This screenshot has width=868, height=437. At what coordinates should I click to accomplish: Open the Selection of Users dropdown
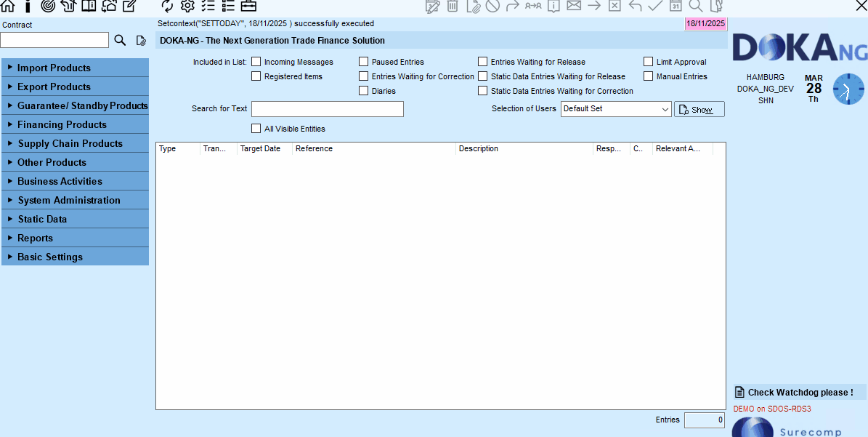(x=616, y=109)
